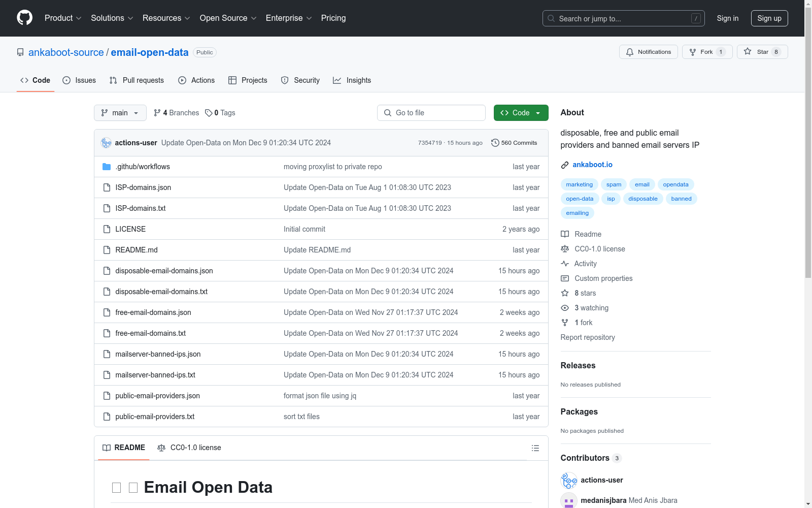Screen dimensions: 812x508
Task: Click the actions-user contributor avatar
Action: pos(569,480)
